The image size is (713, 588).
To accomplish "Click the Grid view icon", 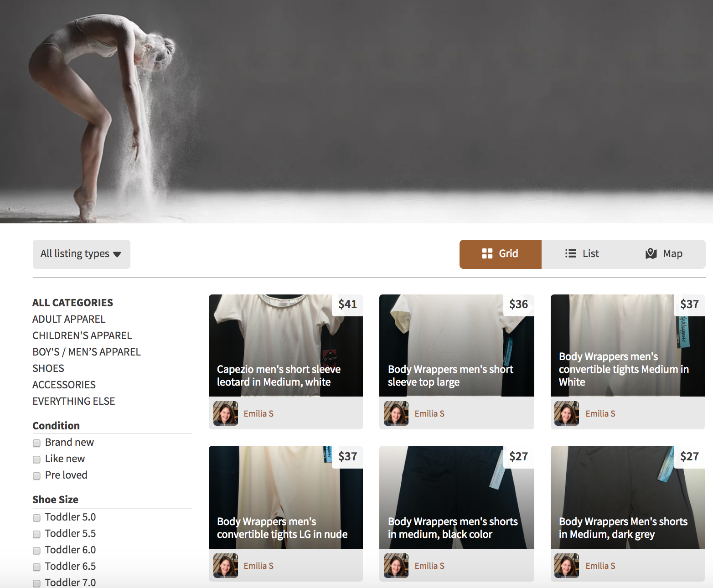I will coord(487,254).
